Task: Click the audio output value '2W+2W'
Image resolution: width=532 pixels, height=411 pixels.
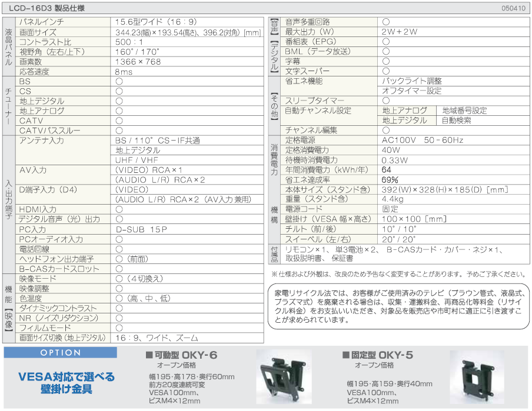Action: [x=400, y=32]
